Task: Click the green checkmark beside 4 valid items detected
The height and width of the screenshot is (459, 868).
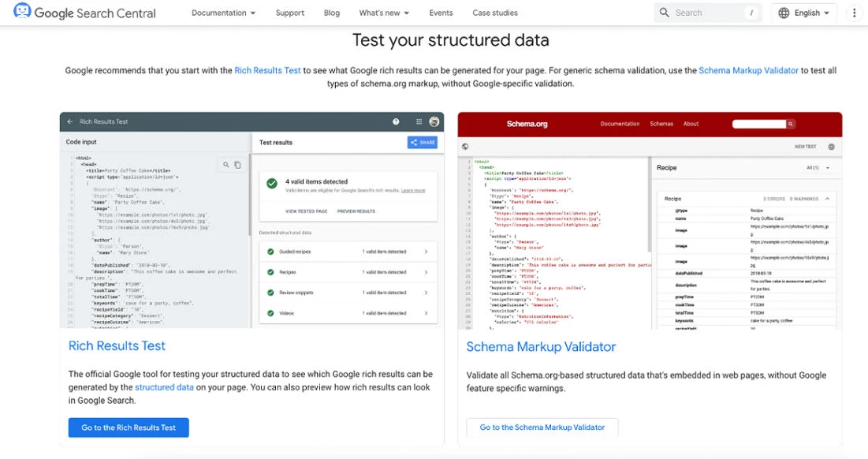Action: tap(272, 183)
